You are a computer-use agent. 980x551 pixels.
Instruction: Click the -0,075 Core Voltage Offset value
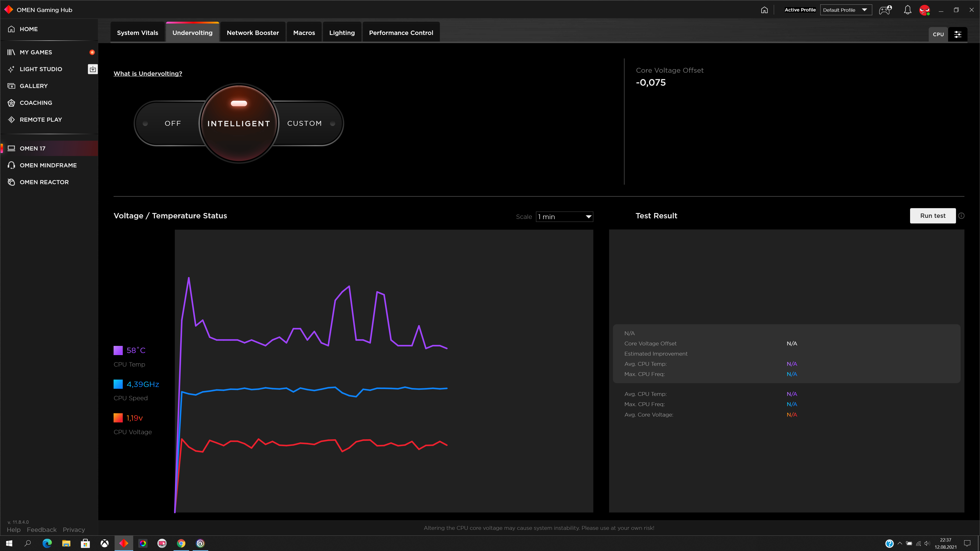[x=651, y=82]
